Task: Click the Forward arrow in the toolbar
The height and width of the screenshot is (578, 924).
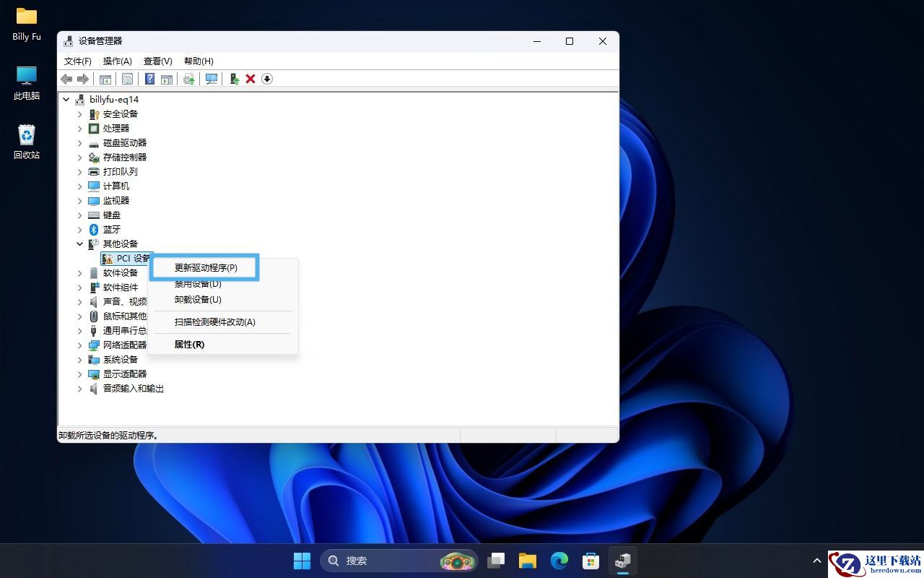Action: pos(83,79)
